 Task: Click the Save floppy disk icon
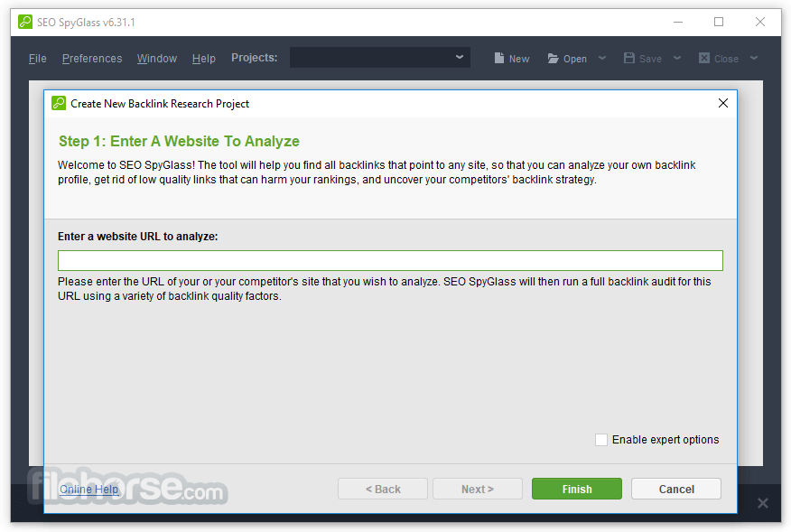point(629,58)
